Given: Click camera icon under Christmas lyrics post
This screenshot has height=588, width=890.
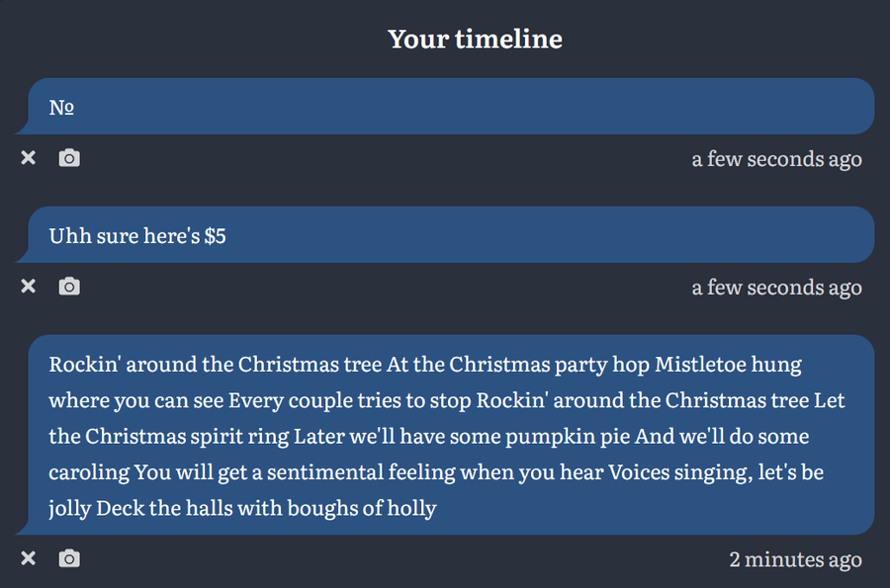Looking at the screenshot, I should 69,559.
